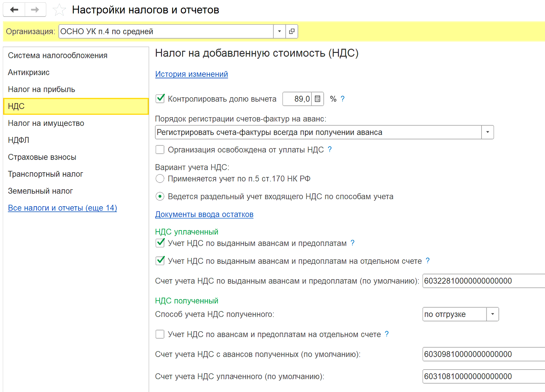Viewport: 545px width, 392px height.
Task: Show help for VAT on issued advances
Action: pyautogui.click(x=352, y=243)
